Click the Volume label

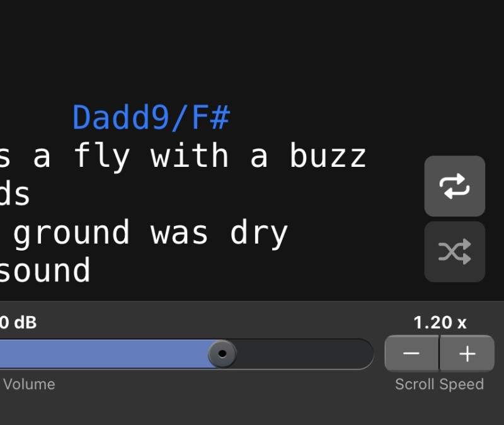point(29,384)
